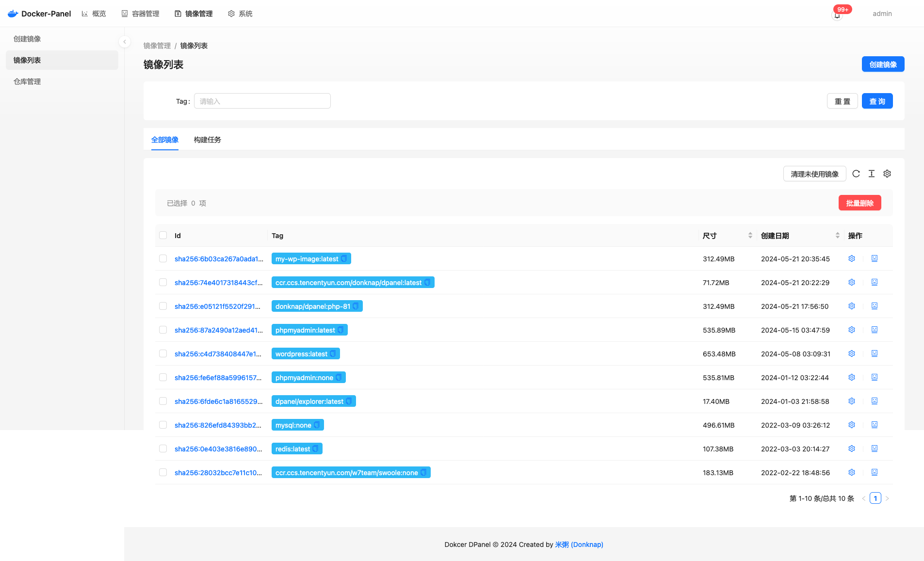924x561 pixels.
Task: Collapse the left sidebar with the chevron
Action: (125, 42)
